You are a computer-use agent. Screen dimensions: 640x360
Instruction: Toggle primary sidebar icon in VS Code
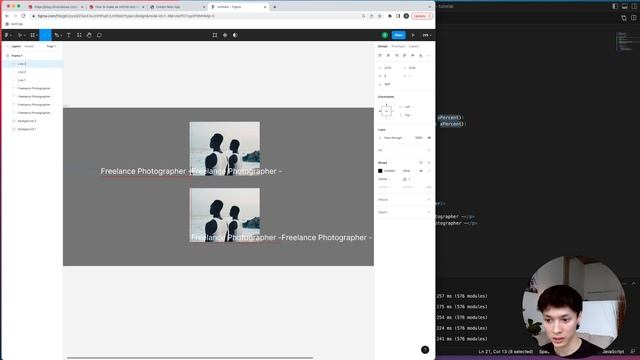click(x=615, y=7)
